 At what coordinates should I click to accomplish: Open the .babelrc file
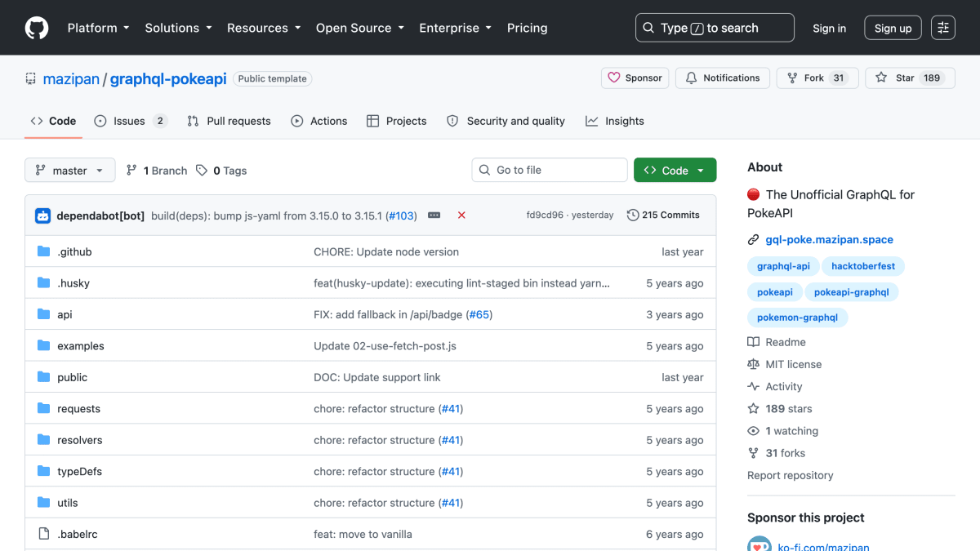tap(78, 534)
